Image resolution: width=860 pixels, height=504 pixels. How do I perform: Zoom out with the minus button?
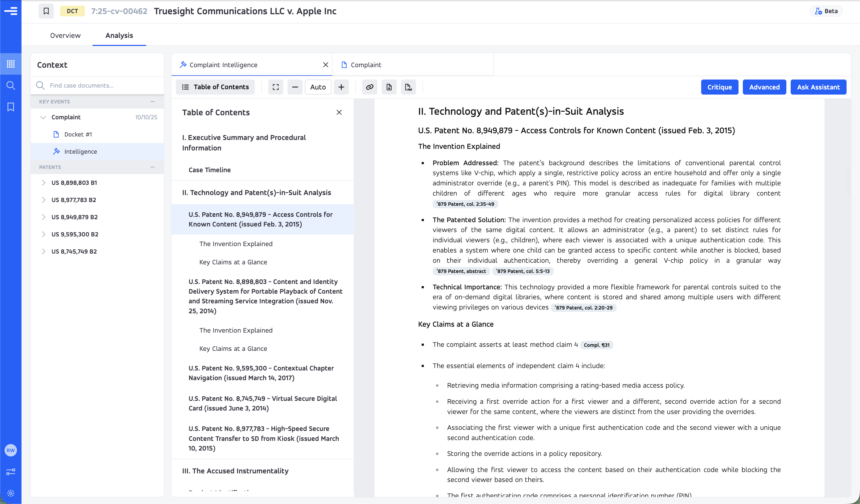[295, 87]
